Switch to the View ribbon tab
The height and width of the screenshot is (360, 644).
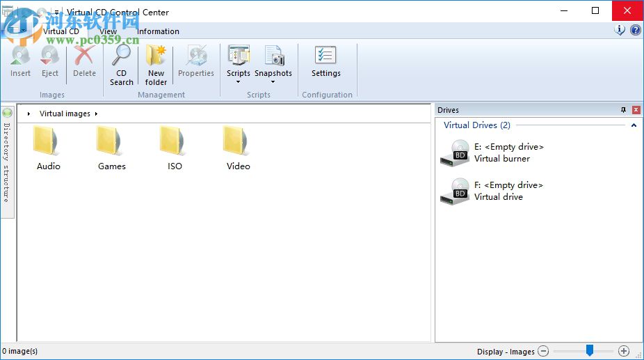click(x=108, y=31)
